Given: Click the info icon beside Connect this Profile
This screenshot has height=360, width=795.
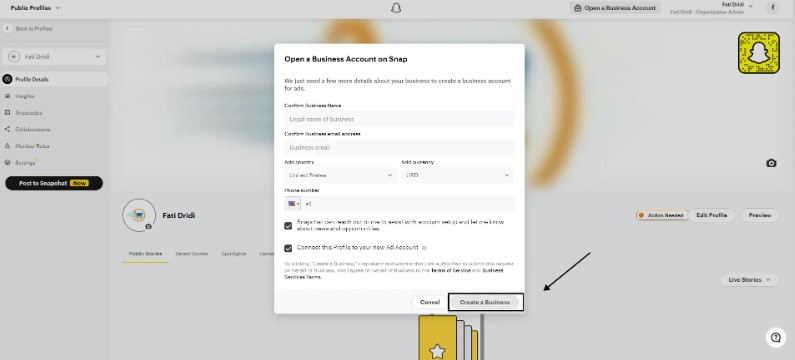Looking at the screenshot, I should coord(424,248).
